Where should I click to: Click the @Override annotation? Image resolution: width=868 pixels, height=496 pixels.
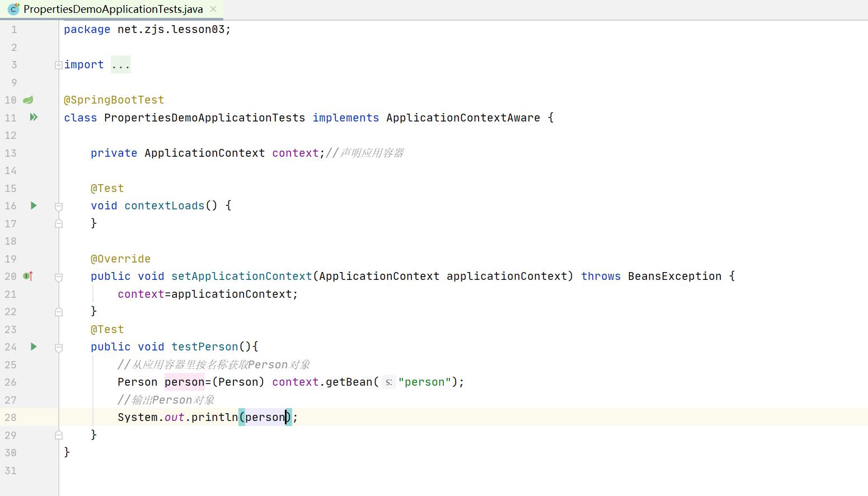pyautogui.click(x=120, y=259)
